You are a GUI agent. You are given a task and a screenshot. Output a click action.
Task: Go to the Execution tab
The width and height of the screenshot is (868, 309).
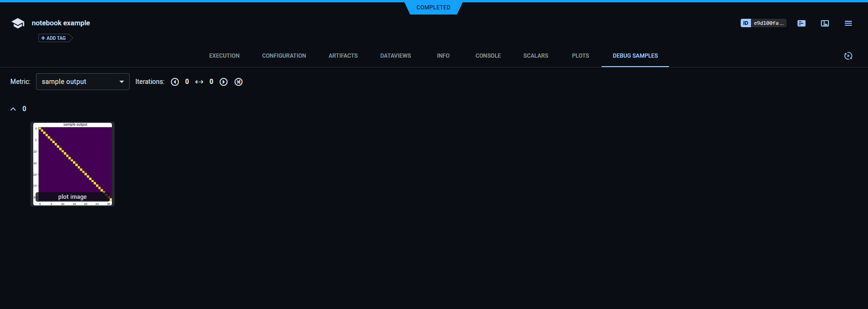[224, 56]
